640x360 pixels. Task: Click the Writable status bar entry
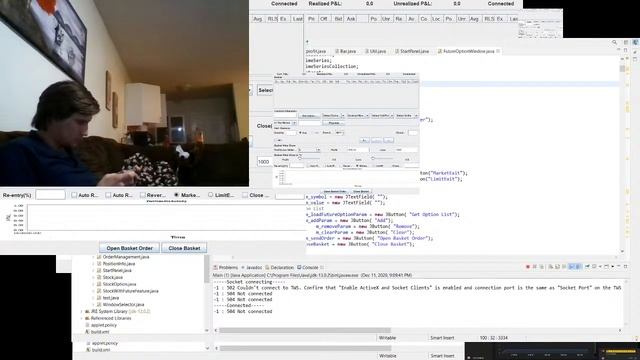tap(387, 338)
